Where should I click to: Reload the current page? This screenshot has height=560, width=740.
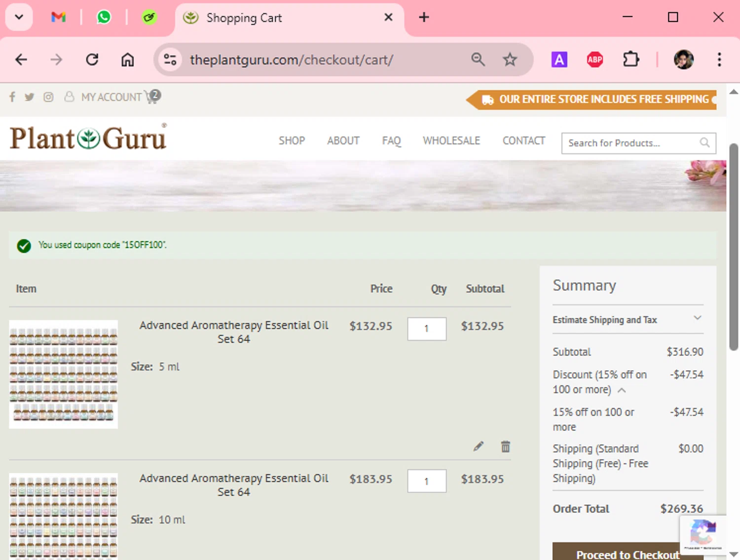pyautogui.click(x=92, y=60)
